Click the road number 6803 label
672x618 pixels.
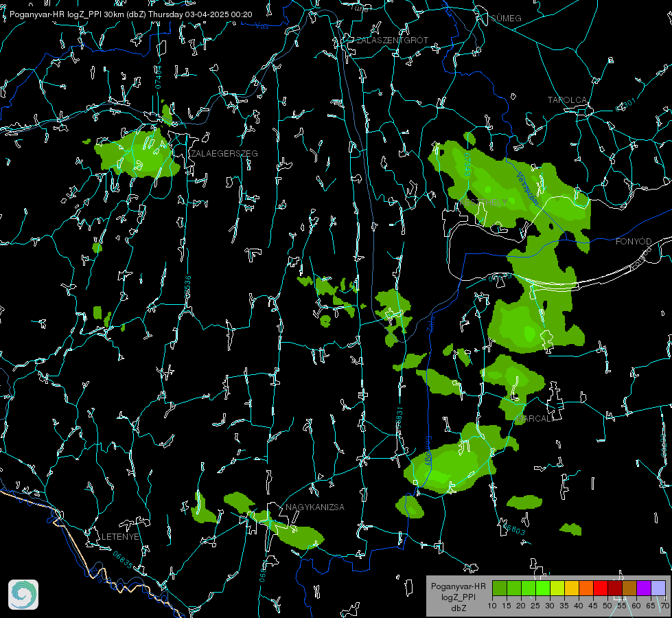[x=514, y=529]
